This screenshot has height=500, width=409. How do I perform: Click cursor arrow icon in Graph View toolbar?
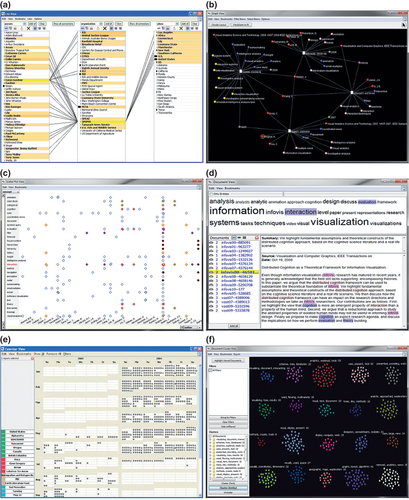(x=403, y=25)
